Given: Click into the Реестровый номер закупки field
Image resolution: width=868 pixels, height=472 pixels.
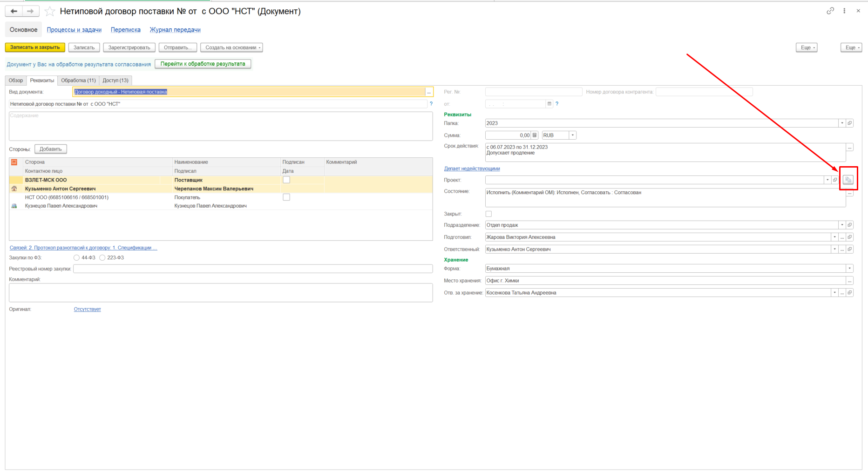Looking at the screenshot, I should coord(253,269).
